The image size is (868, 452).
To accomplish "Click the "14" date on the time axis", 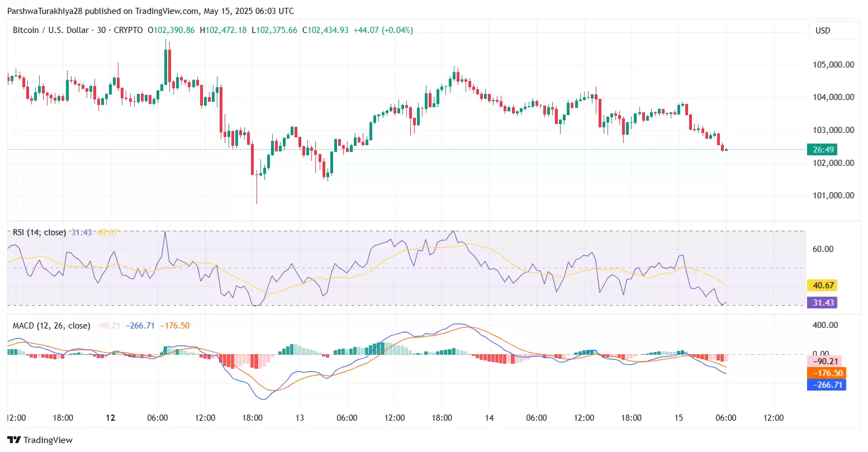I will click(490, 417).
